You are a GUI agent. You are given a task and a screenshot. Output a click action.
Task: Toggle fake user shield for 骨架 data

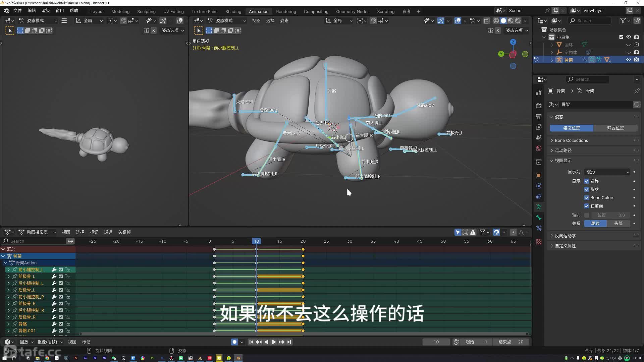coord(637,105)
